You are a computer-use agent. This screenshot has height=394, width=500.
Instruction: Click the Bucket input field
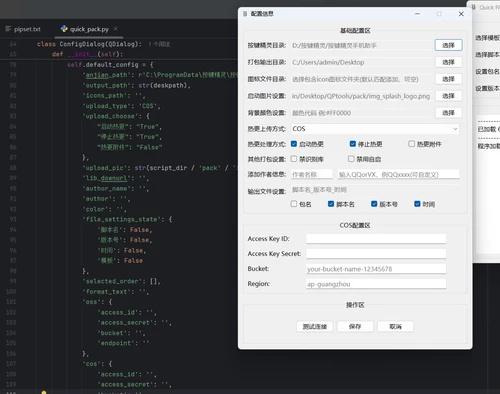coord(376,269)
